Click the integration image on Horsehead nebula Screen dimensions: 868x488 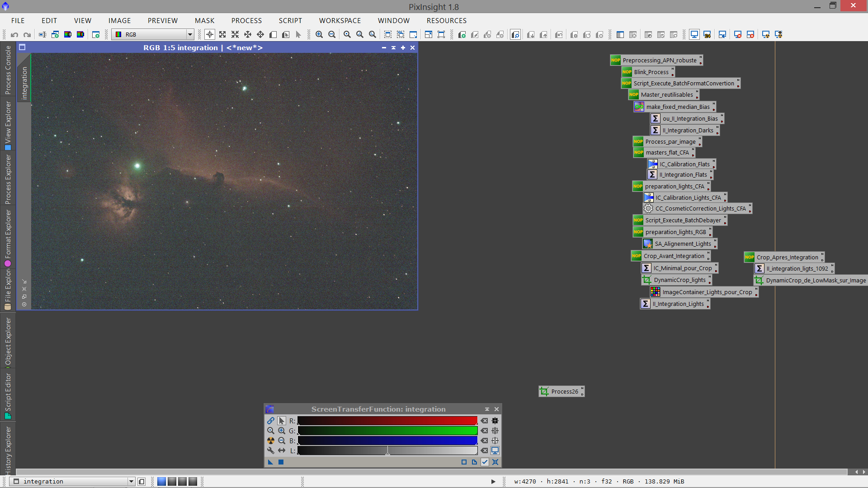219,177
